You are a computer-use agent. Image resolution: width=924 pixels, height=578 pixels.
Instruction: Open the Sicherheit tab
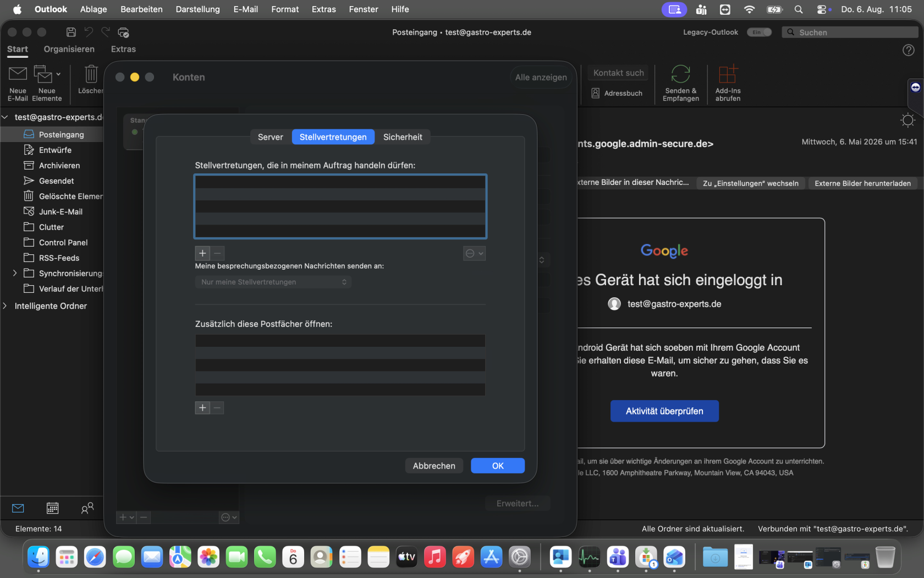(403, 137)
